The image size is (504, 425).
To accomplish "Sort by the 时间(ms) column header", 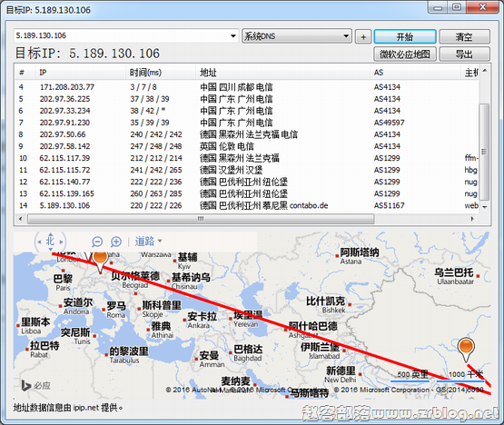I will point(161,73).
